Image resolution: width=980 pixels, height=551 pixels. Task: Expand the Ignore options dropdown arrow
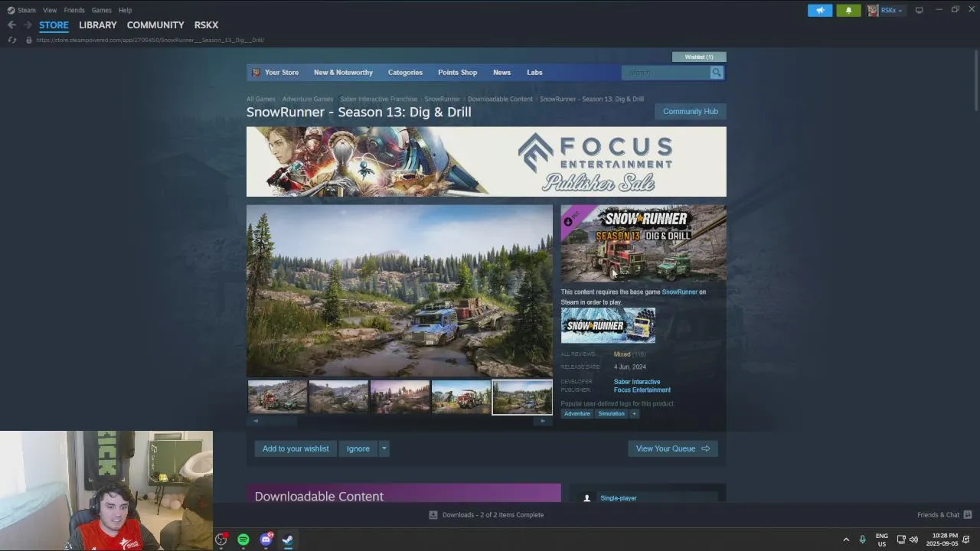[x=384, y=448]
